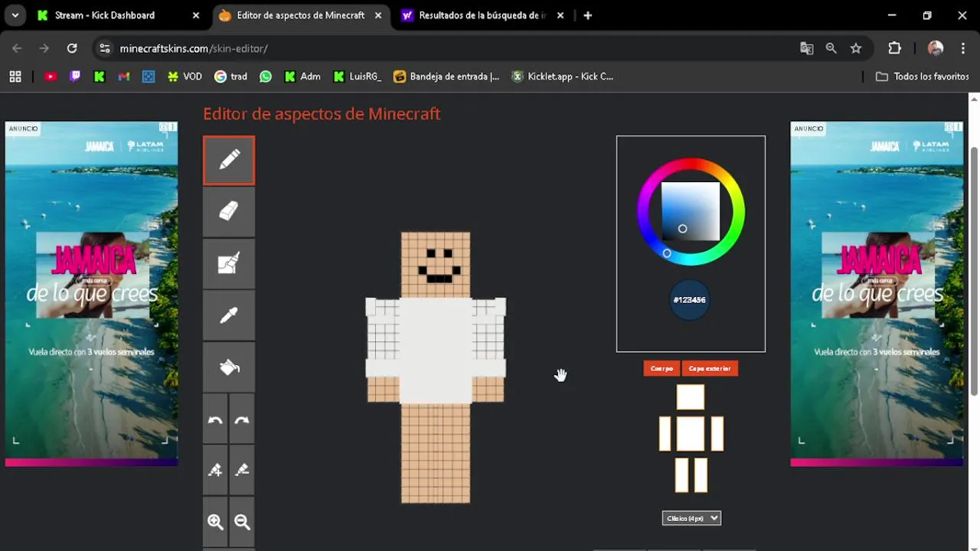The height and width of the screenshot is (551, 980).
Task: Reload the current page
Action: point(72,48)
